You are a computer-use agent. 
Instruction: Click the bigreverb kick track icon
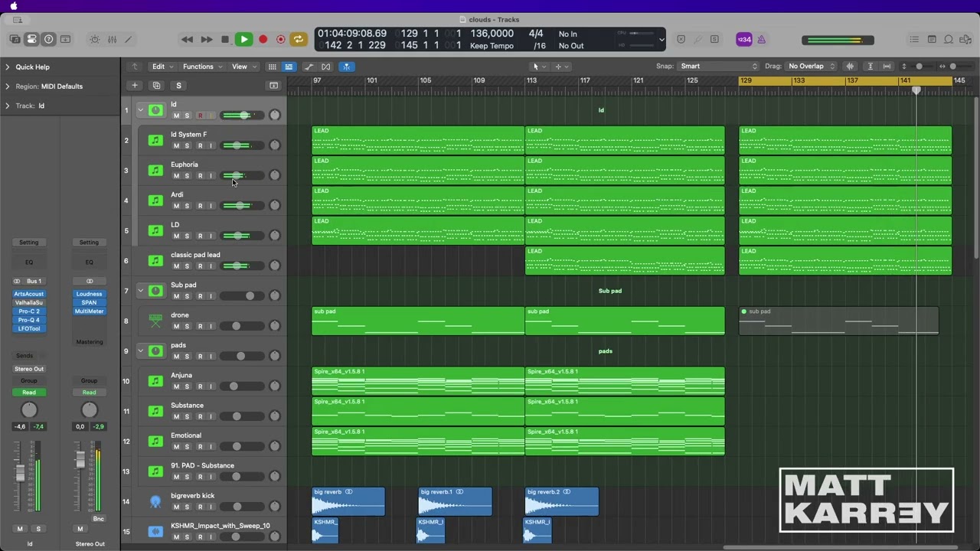tap(155, 501)
